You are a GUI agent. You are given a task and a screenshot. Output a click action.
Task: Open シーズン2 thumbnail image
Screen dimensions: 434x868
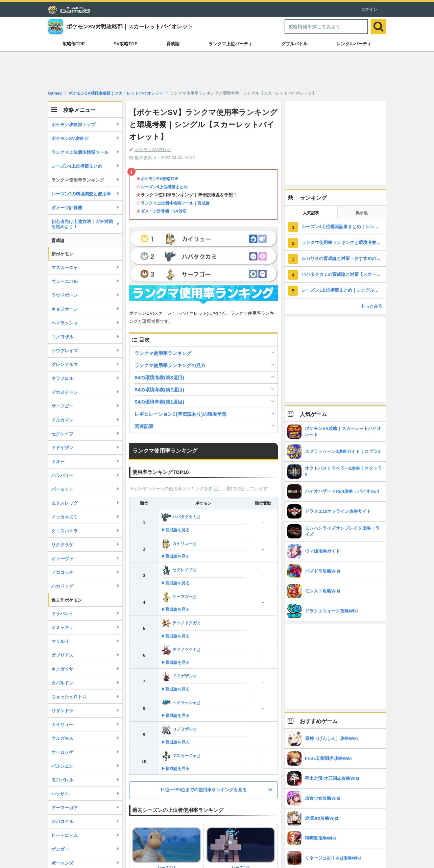click(241, 844)
